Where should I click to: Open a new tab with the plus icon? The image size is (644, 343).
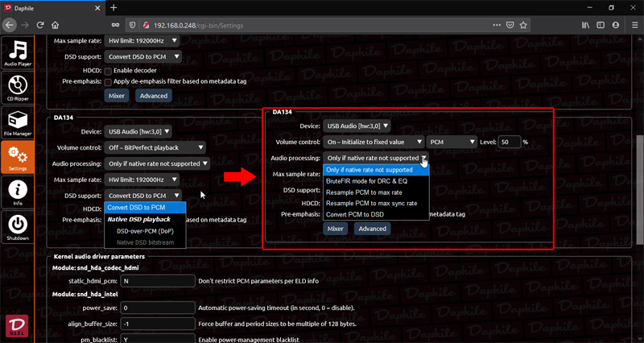click(x=114, y=8)
